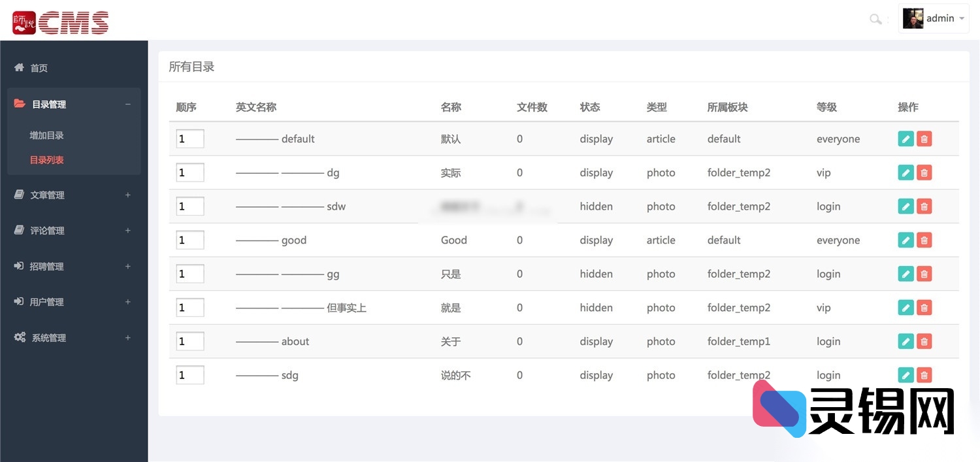Image resolution: width=980 pixels, height=462 pixels.
Task: Select 增加目录 in the sidebar
Action: click(46, 135)
